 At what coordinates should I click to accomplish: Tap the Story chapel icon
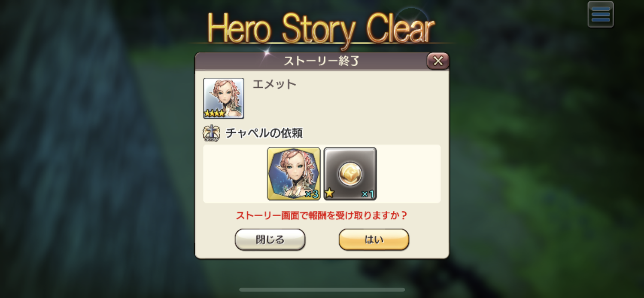(211, 133)
